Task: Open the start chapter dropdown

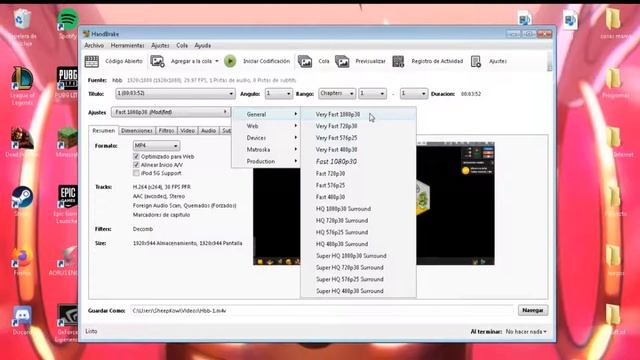Action: [372, 93]
